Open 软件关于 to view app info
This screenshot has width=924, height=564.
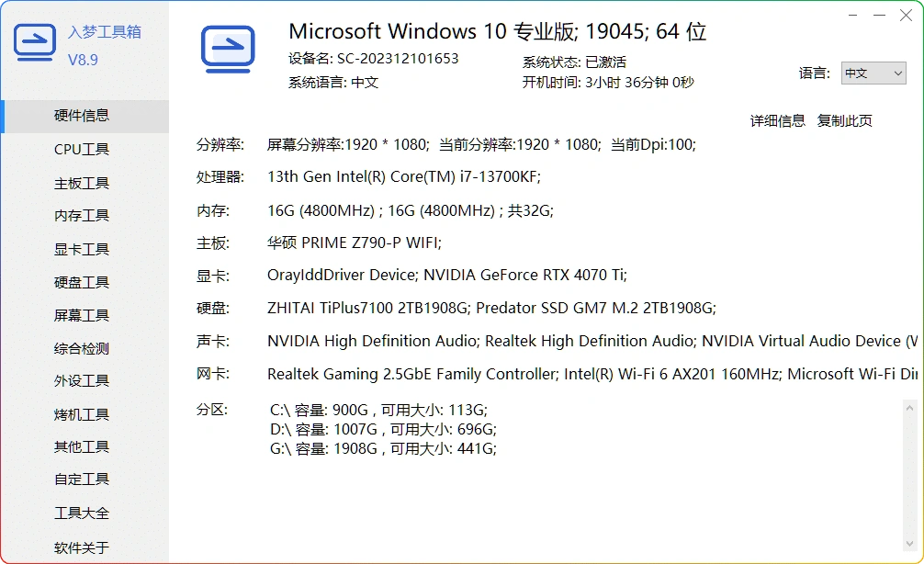pyautogui.click(x=83, y=547)
